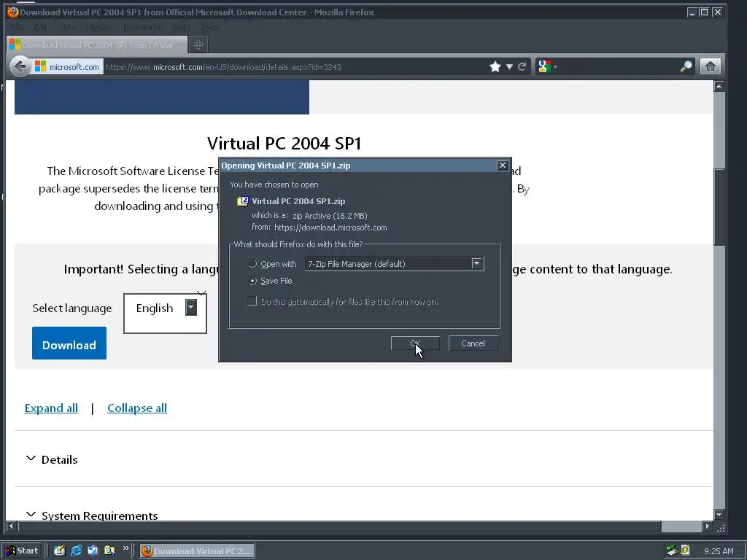This screenshot has height=560, width=747.
Task: Tick Do this automatically for files checkbox
Action: click(x=252, y=301)
